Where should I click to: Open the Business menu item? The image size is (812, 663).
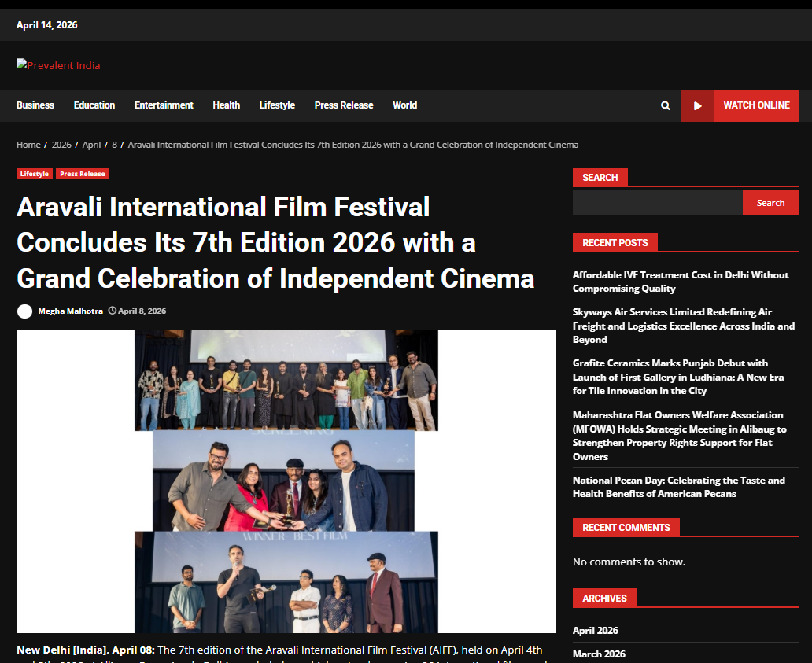point(35,105)
